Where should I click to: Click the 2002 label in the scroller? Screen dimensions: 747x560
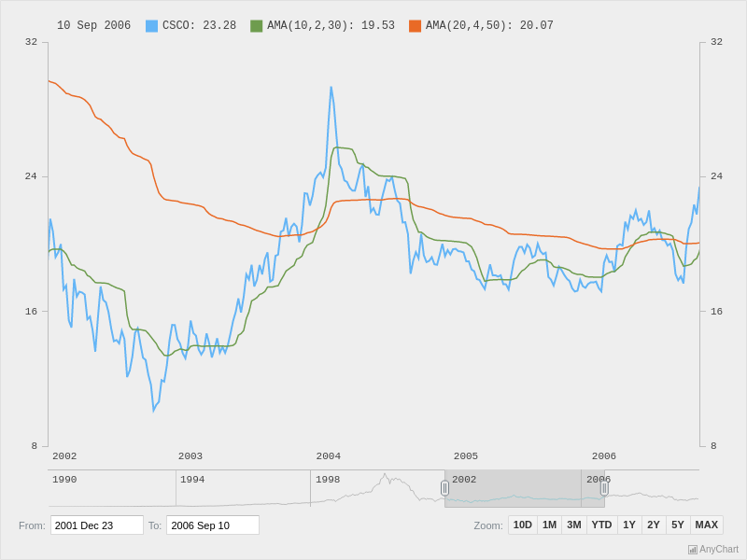click(x=464, y=480)
